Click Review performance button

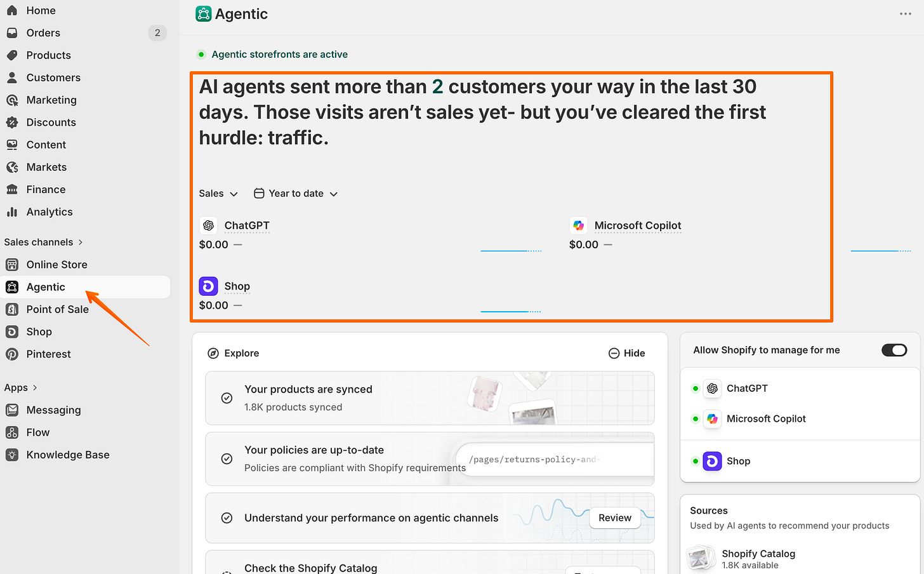[615, 518]
